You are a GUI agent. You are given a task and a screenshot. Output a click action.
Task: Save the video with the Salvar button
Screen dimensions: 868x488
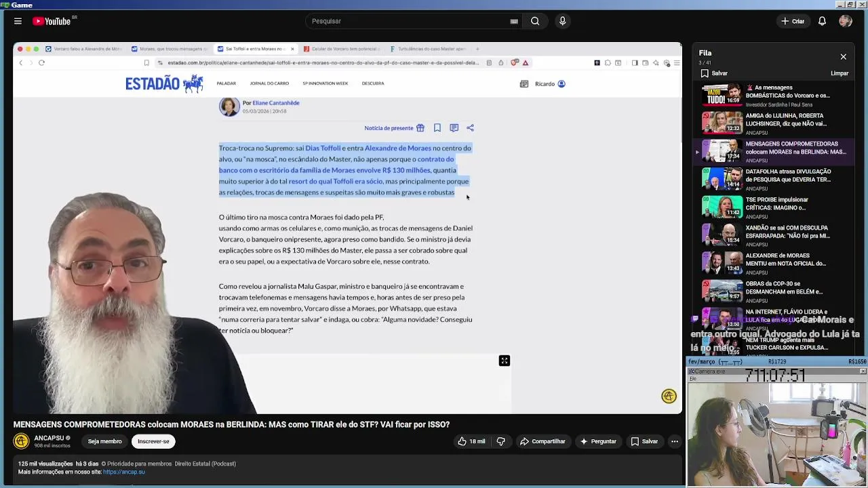(x=644, y=441)
